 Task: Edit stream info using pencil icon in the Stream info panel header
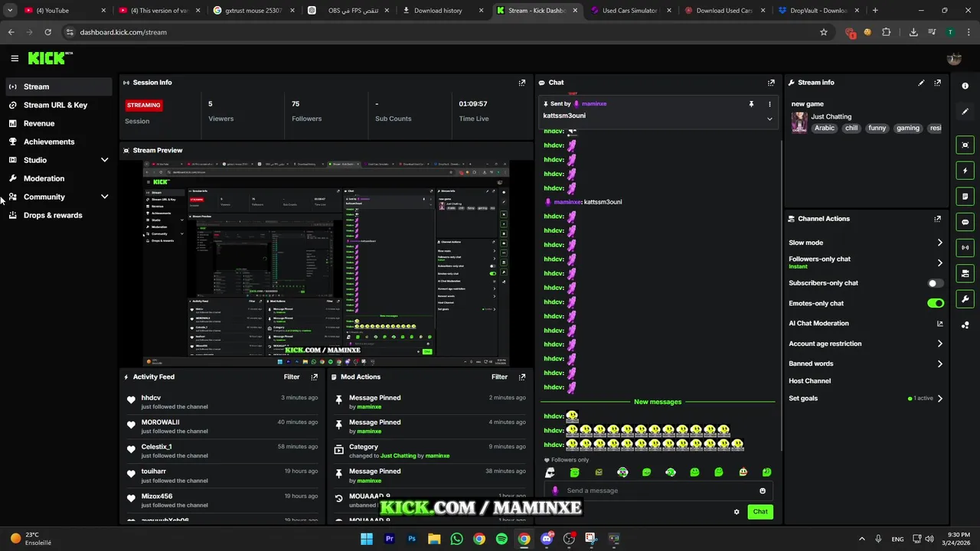coord(921,83)
